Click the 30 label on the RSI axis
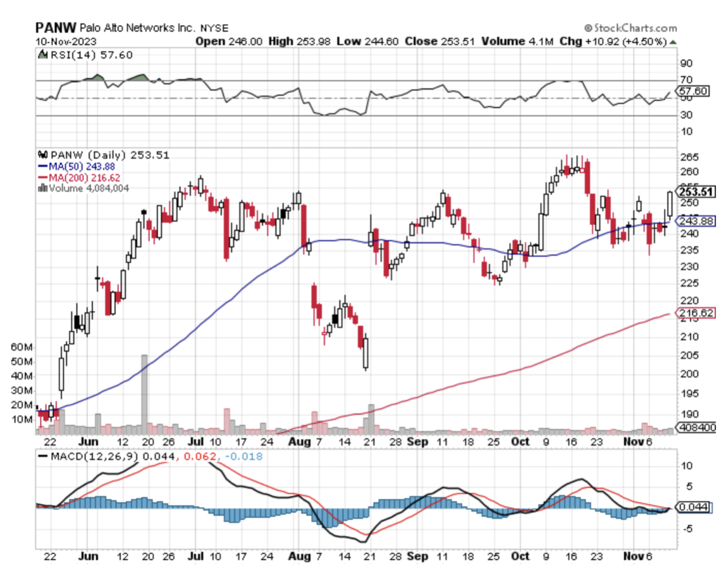728x578 pixels. coord(686,115)
